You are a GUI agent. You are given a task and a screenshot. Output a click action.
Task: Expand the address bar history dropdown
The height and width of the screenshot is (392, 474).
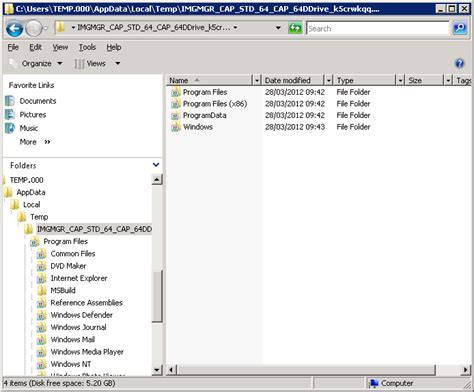tap(278, 28)
